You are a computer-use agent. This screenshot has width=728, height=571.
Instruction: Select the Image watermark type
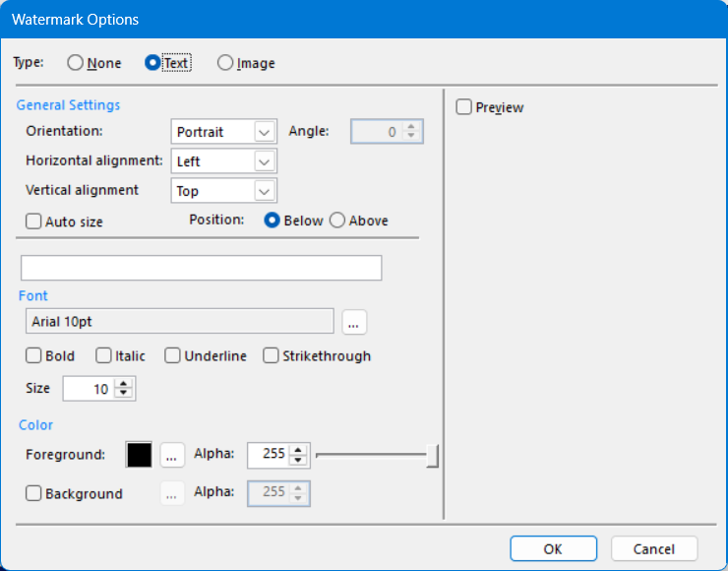point(225,63)
